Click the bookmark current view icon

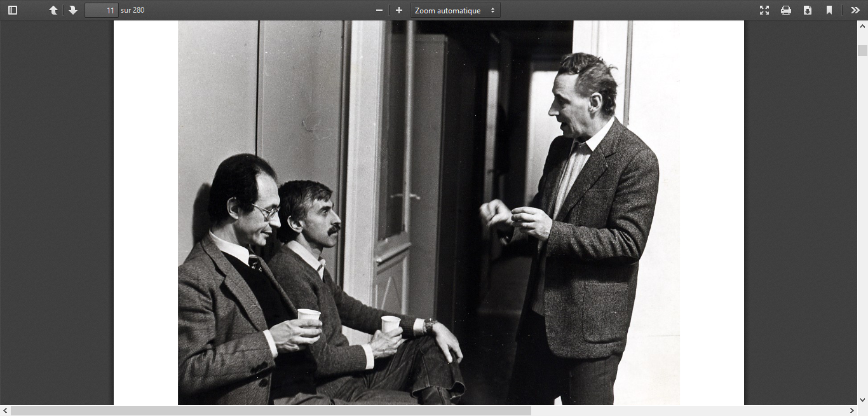point(829,10)
